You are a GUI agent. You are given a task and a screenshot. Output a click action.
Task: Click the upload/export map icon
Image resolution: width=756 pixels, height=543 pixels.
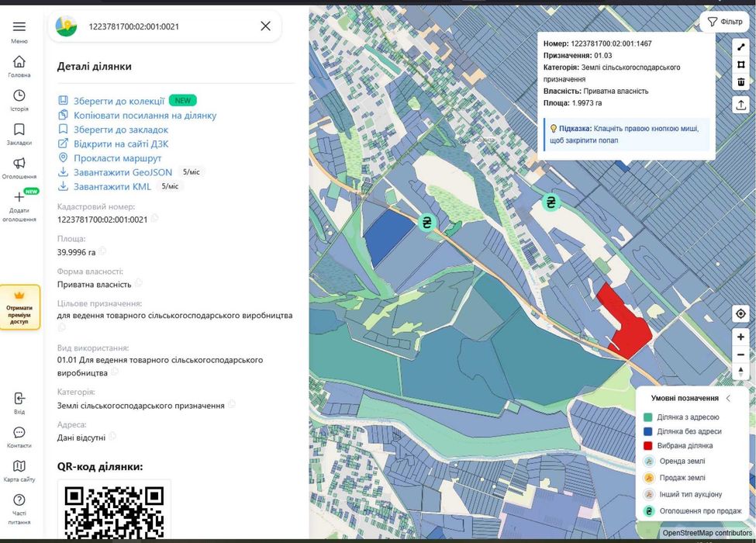click(x=741, y=105)
